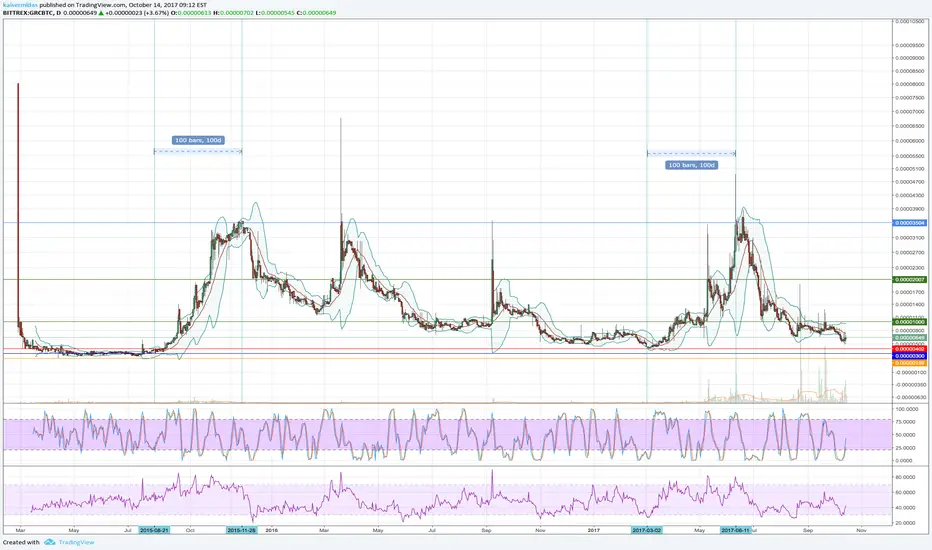Click the Nov label at the time axis end
The image size is (932, 550).
[x=861, y=530]
